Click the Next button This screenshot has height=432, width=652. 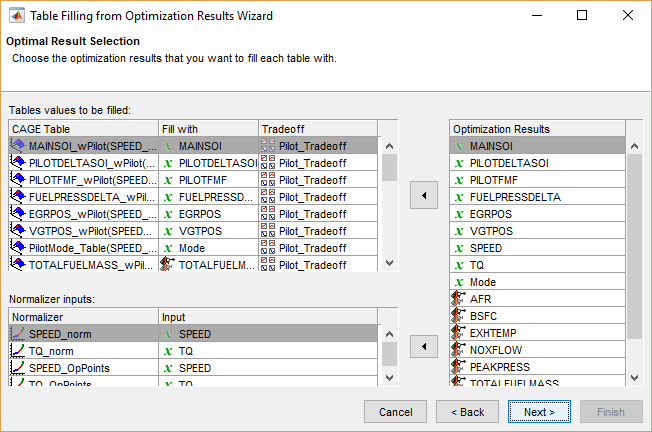(x=539, y=411)
